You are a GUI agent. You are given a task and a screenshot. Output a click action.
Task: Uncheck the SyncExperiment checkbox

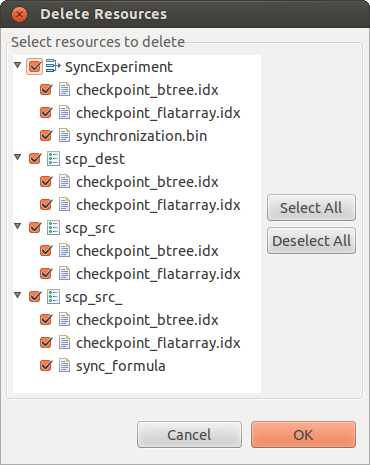click(35, 66)
